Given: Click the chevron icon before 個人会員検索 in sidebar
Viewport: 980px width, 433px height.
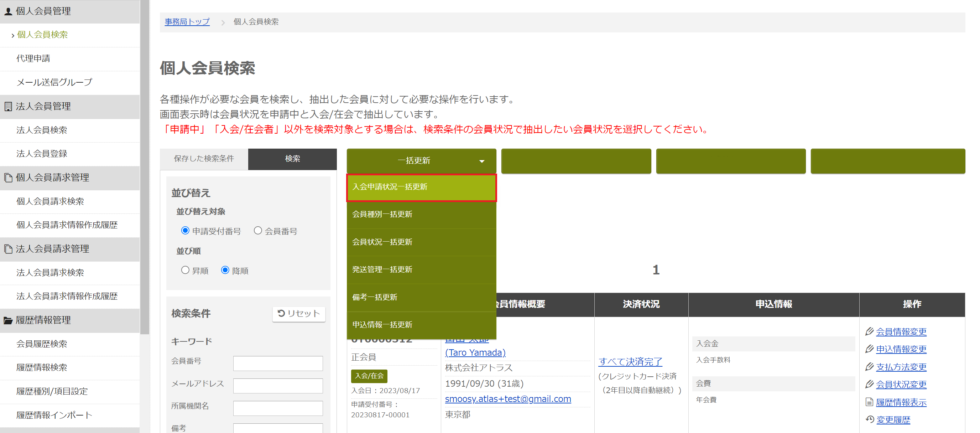Looking at the screenshot, I should 13,35.
